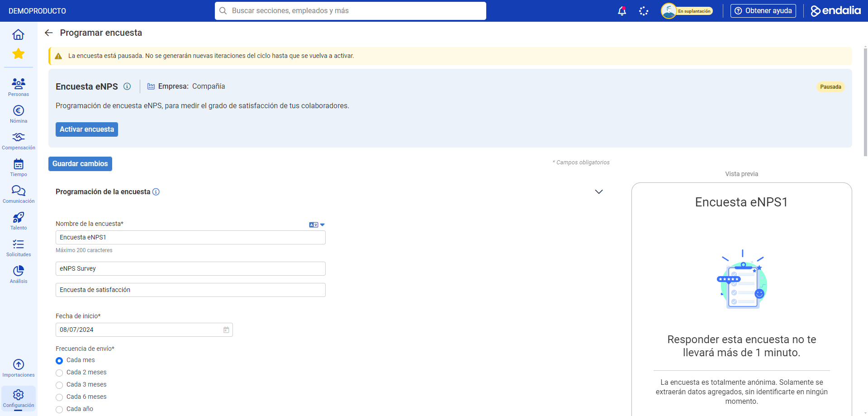Click the page vertical scrollbar
Viewport: 868px width, 416px height.
865,102
